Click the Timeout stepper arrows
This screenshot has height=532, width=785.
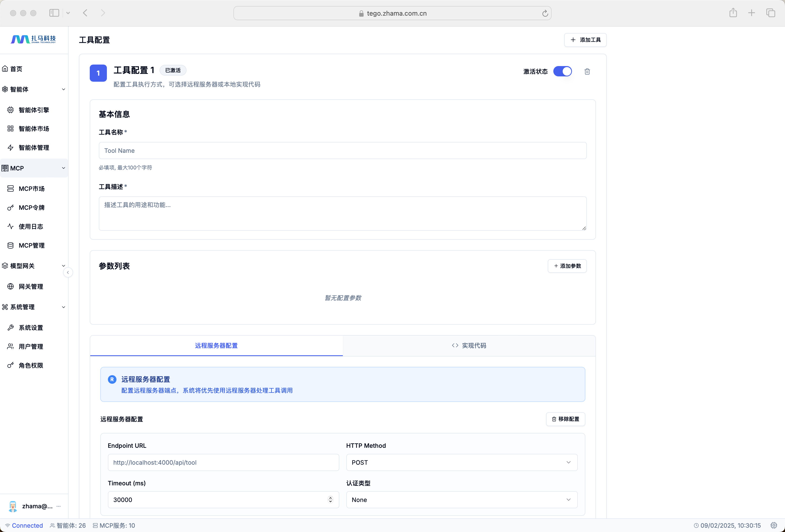[x=330, y=499]
